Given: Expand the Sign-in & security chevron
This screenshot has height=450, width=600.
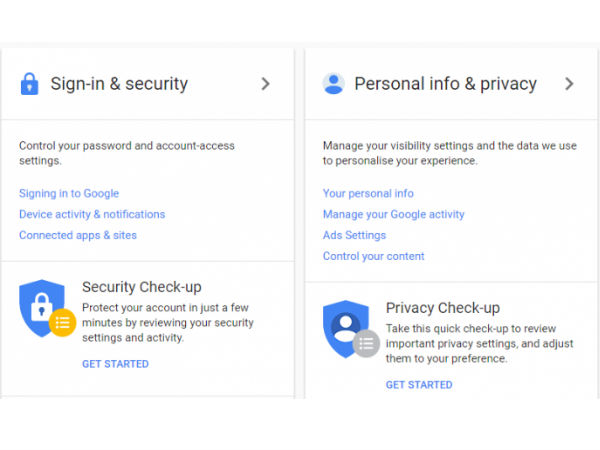Looking at the screenshot, I should point(265,84).
